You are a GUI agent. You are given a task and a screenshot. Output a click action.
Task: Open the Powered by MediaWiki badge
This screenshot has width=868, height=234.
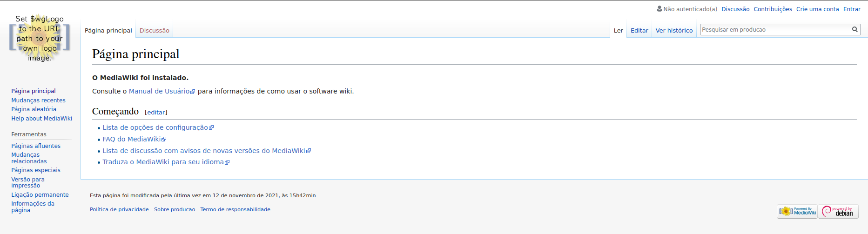pos(797,211)
